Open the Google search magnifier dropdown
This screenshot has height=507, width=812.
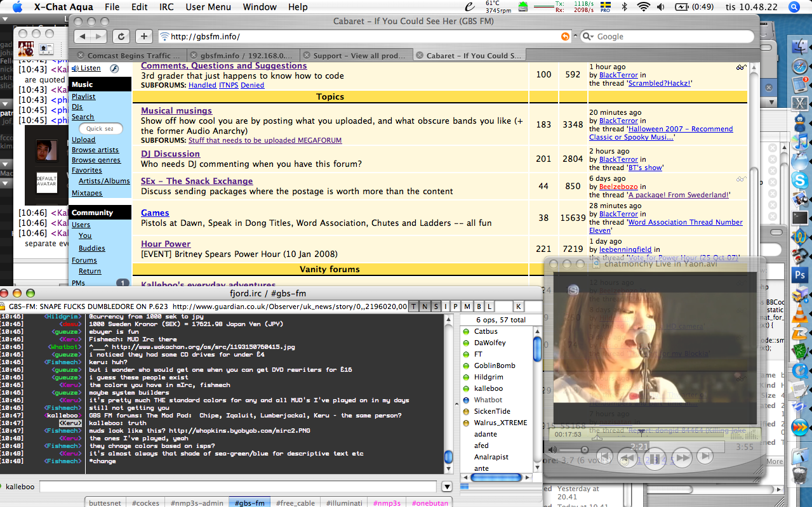tap(589, 37)
